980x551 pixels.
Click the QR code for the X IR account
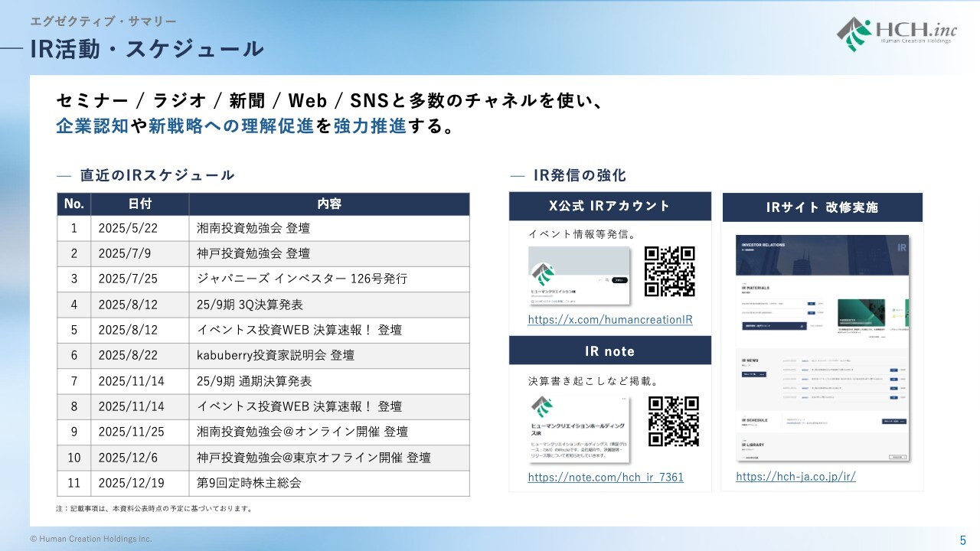669,272
